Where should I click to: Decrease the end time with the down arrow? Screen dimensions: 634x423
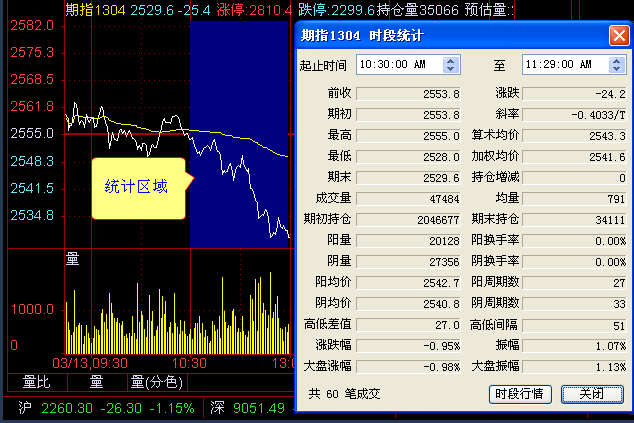(x=615, y=69)
